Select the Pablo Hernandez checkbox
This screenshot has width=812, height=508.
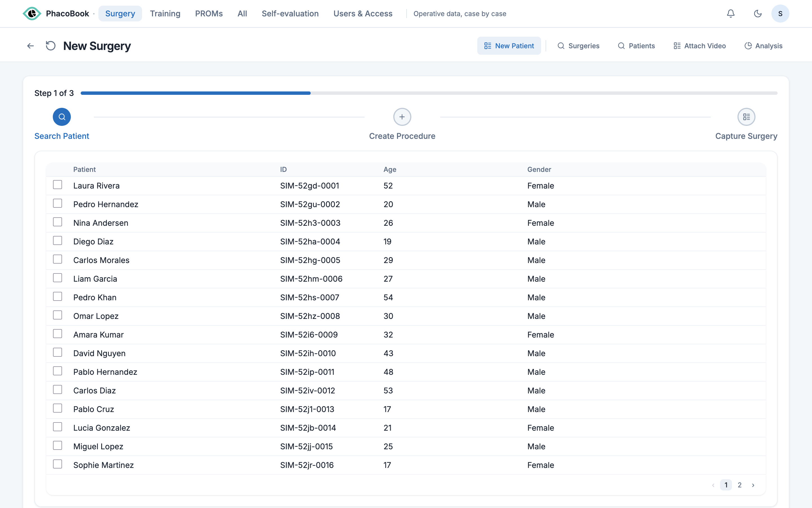click(x=58, y=371)
